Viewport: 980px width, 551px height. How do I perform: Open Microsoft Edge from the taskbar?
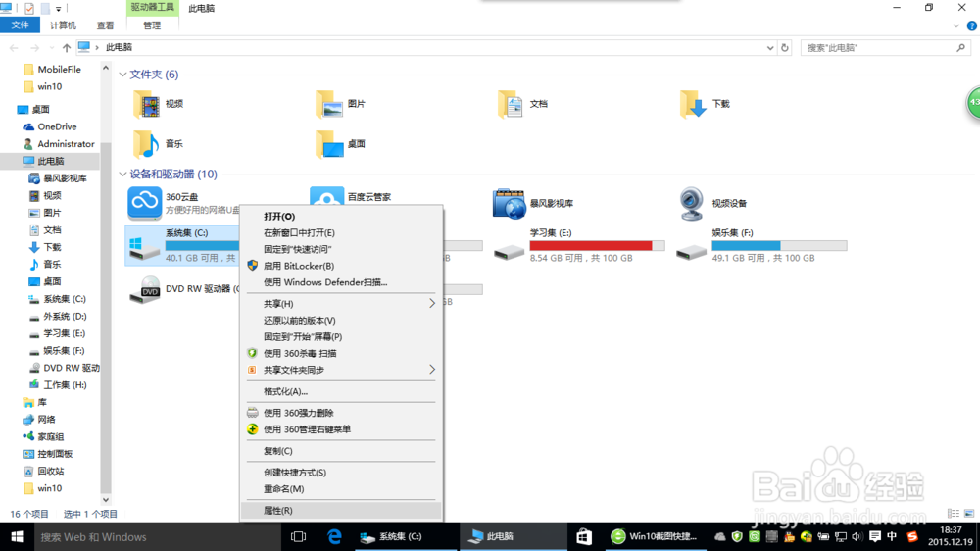tap(334, 536)
